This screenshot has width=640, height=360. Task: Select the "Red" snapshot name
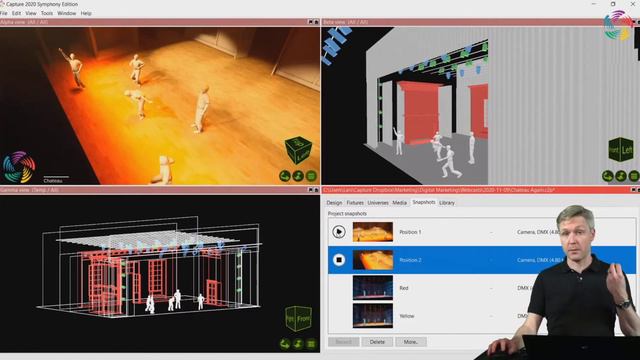[404, 288]
